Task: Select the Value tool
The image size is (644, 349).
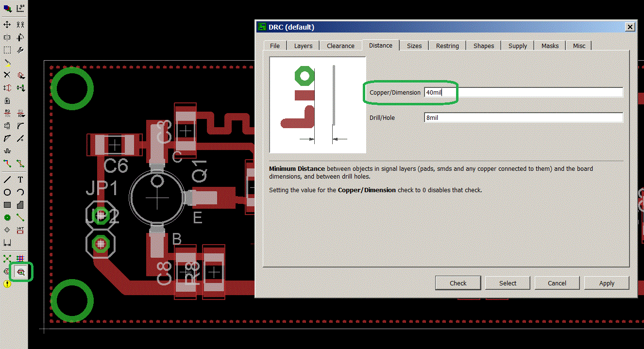Action: [x=20, y=113]
